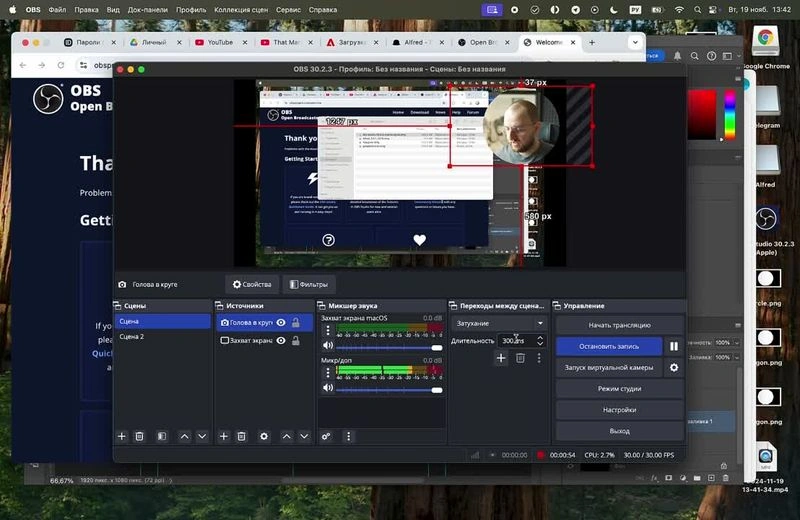
Task: Move the scene up in Сцены panel
Action: click(x=184, y=436)
